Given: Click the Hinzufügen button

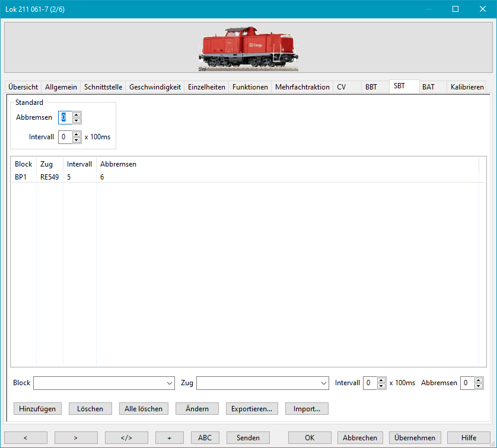Looking at the screenshot, I should 37,409.
